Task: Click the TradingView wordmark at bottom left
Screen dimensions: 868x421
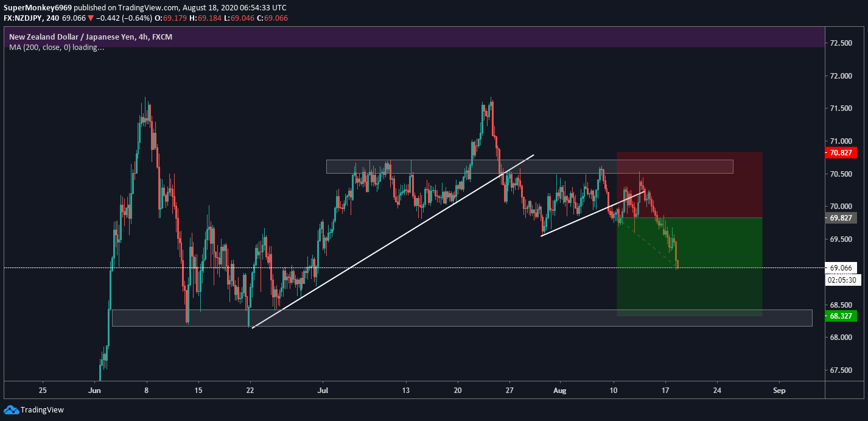Action: pos(42,410)
